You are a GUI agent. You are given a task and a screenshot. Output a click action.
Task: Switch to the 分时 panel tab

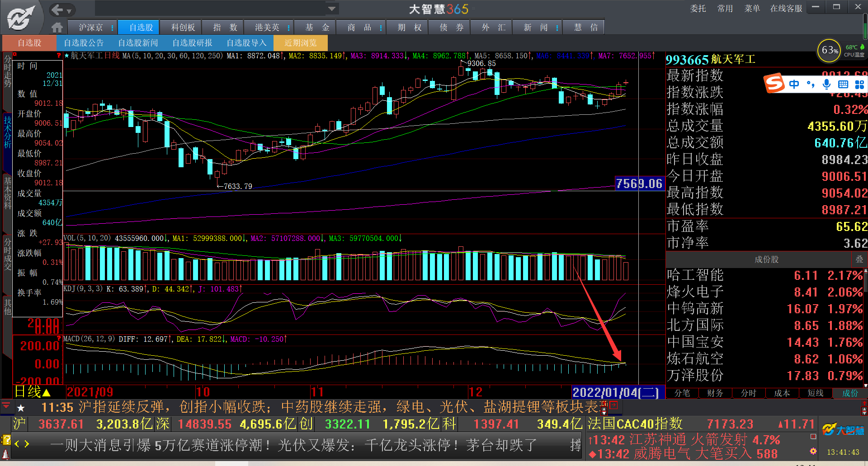(x=749, y=393)
